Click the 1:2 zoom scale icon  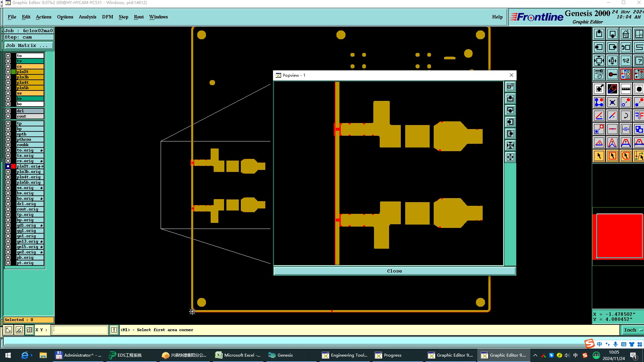[x=626, y=61]
